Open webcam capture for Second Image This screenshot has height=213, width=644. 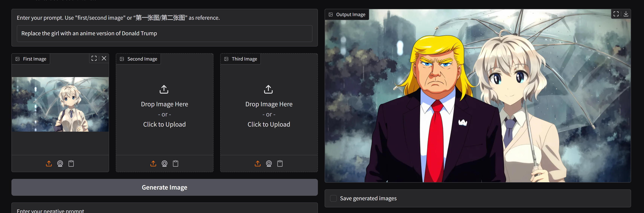(x=164, y=164)
